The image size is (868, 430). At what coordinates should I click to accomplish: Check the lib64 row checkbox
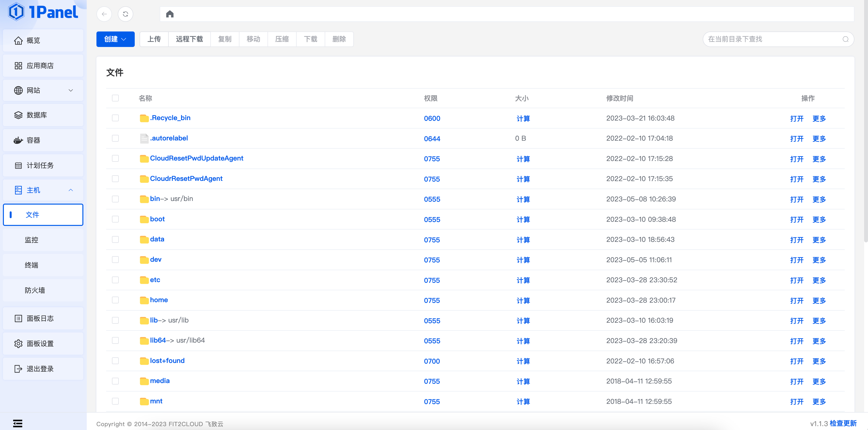[x=115, y=340]
